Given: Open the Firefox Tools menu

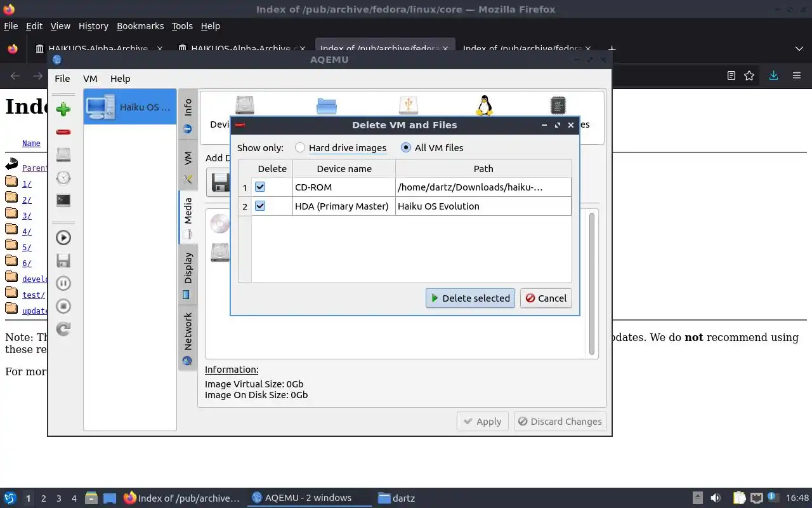Looking at the screenshot, I should tap(182, 26).
